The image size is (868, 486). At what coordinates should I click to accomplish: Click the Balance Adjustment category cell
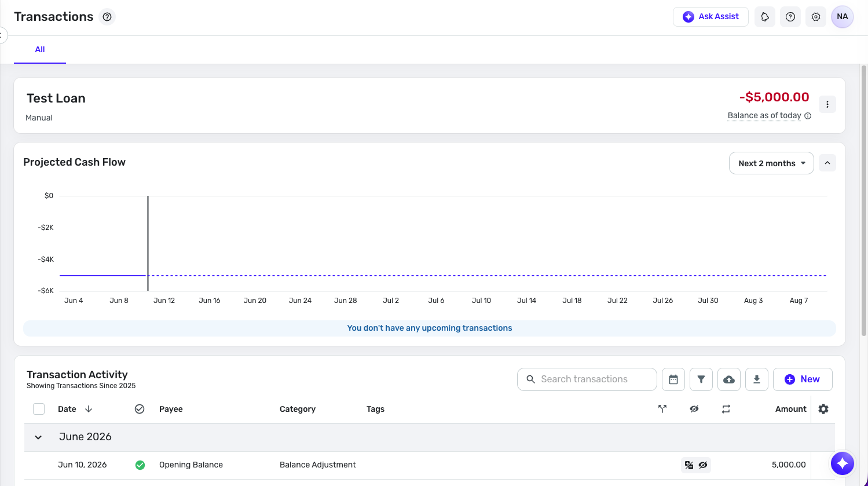click(x=318, y=465)
